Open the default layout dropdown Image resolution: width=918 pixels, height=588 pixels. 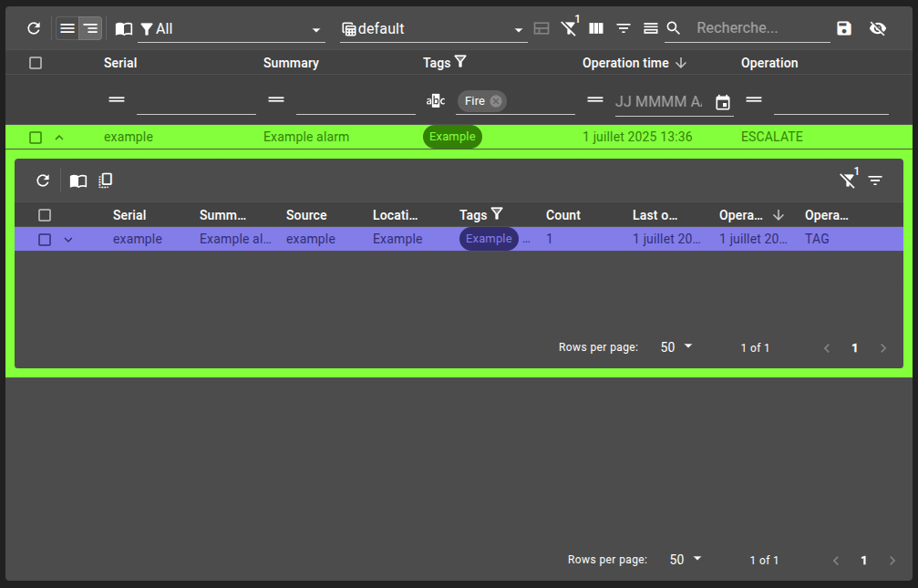(433, 28)
